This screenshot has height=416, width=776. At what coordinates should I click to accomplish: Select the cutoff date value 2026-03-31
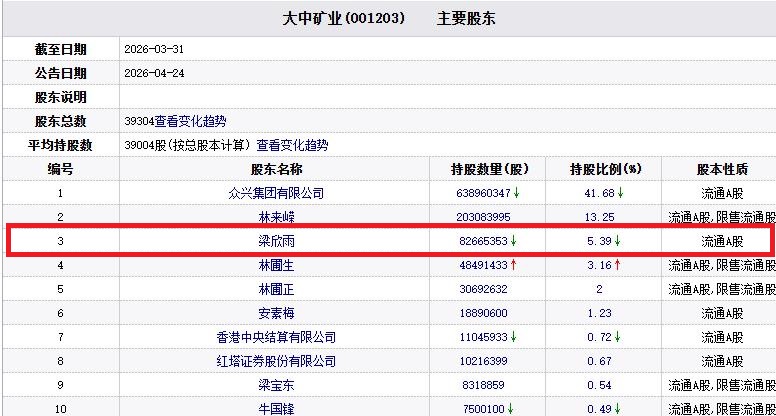[154, 49]
